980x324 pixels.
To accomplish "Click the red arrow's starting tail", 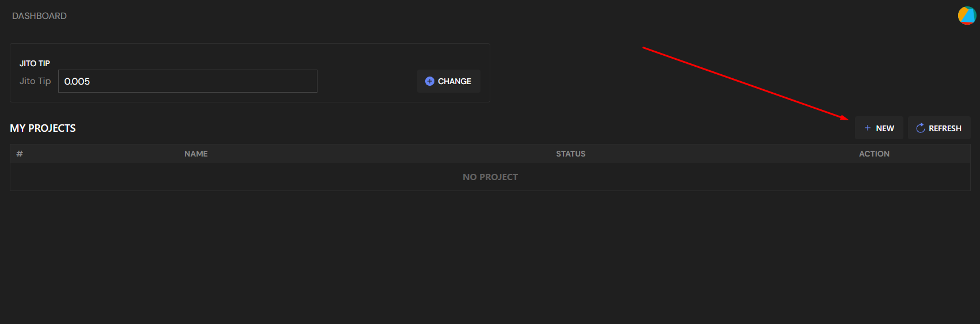I will (644, 48).
